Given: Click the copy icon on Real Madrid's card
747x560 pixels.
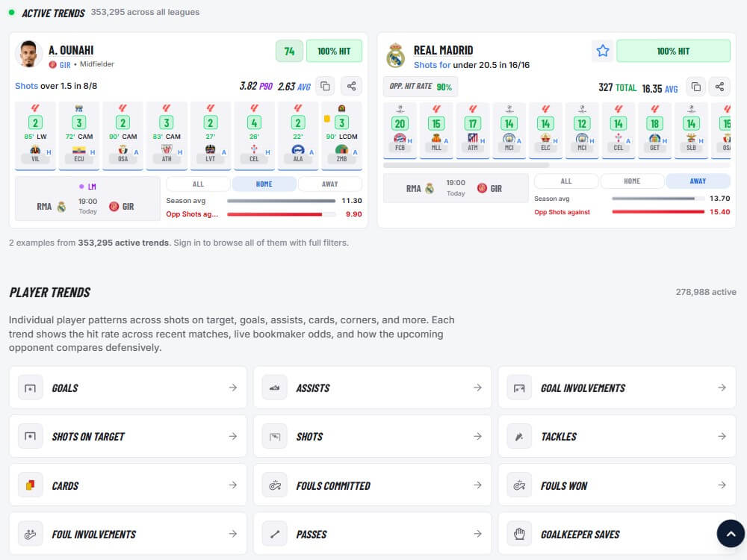Looking at the screenshot, I should (695, 87).
